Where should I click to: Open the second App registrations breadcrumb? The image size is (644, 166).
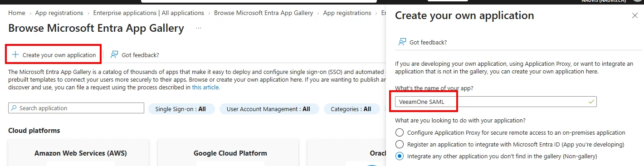pos(347,13)
